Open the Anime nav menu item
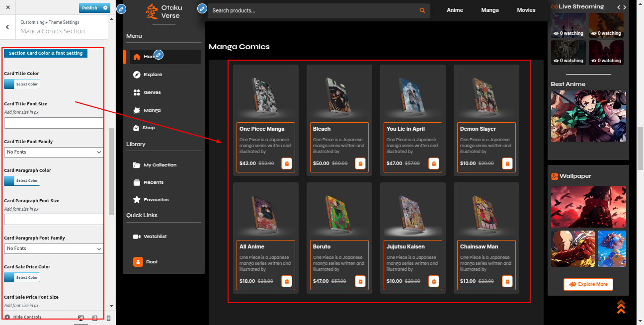The width and height of the screenshot is (644, 325). click(x=455, y=10)
